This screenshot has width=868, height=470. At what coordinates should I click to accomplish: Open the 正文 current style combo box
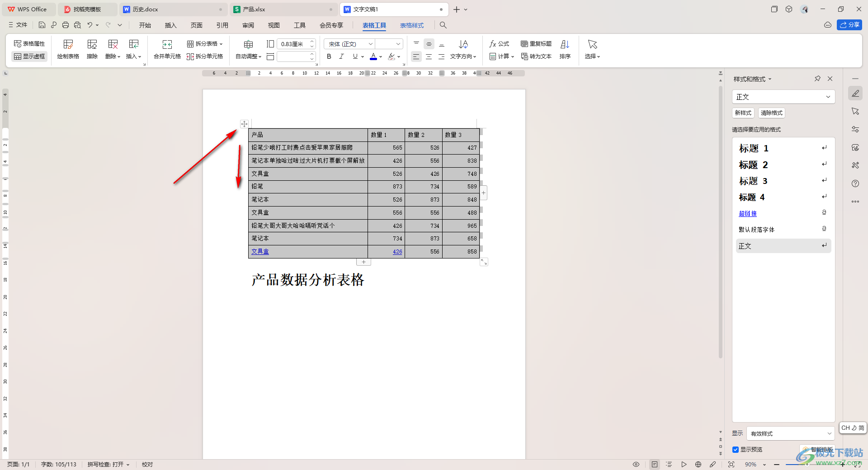click(783, 97)
